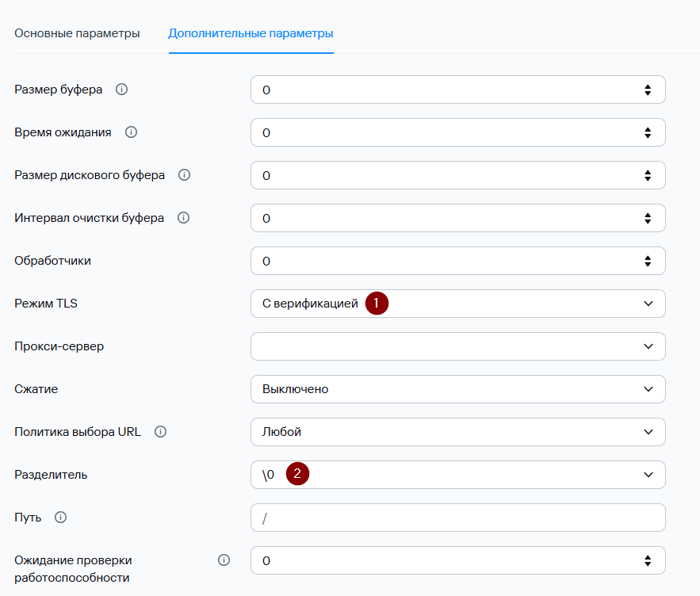This screenshot has height=596, width=700.
Task: Select the Дополнительные параметры tab
Action: (x=251, y=33)
